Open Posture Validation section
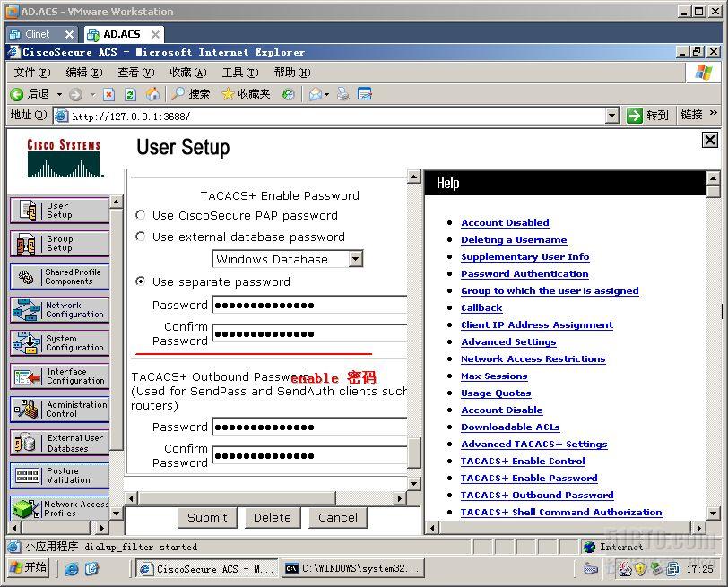 click(59, 476)
